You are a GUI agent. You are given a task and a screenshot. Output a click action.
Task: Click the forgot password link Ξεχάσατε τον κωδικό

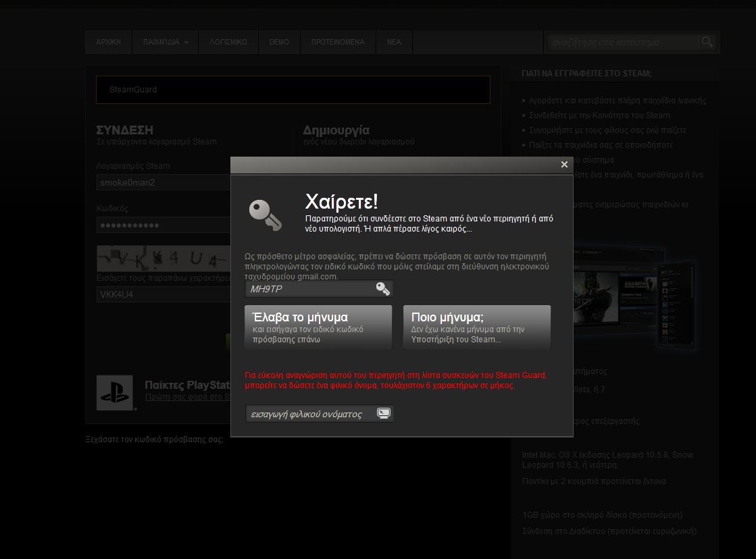point(154,440)
